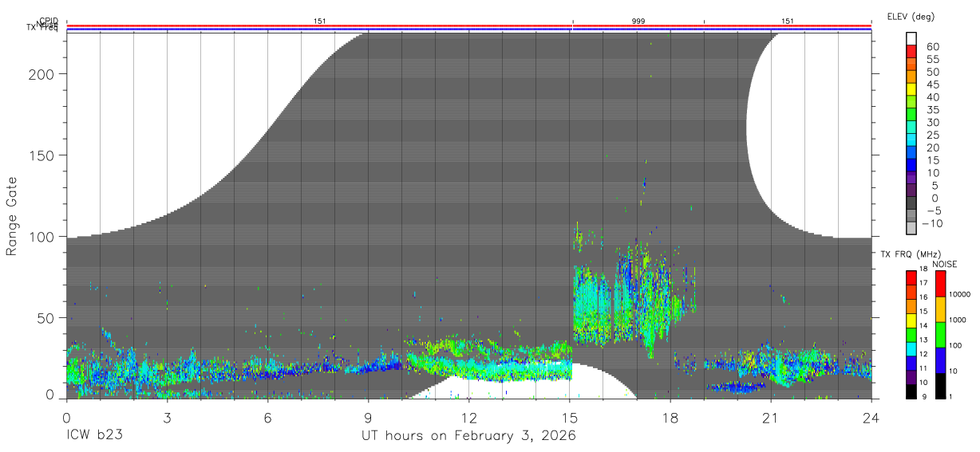This screenshot has width=980, height=452.
Task: Select the purple swatch in TX FRQ bar
Action: coord(911,377)
